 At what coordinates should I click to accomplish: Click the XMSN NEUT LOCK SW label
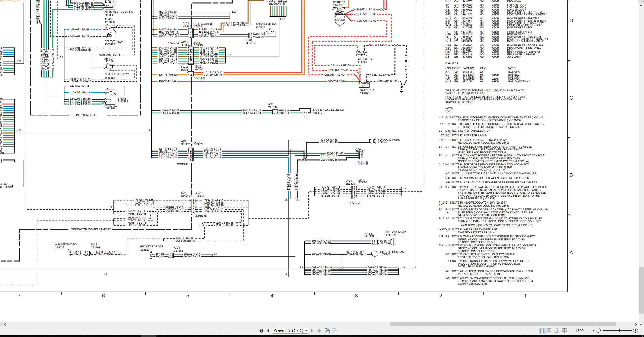[119, 12]
